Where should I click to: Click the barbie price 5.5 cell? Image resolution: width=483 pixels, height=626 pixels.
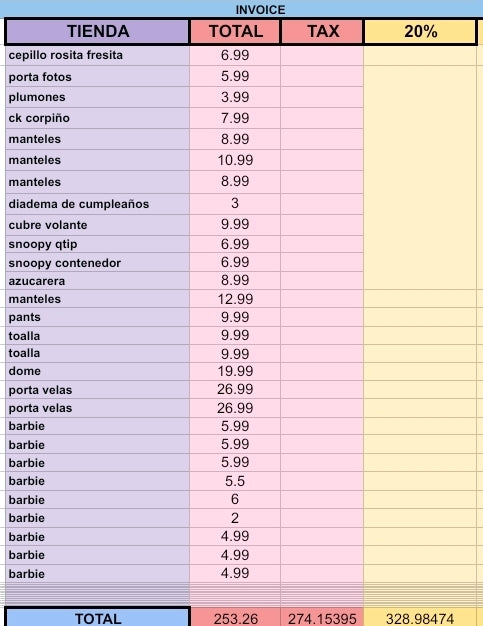click(x=235, y=481)
